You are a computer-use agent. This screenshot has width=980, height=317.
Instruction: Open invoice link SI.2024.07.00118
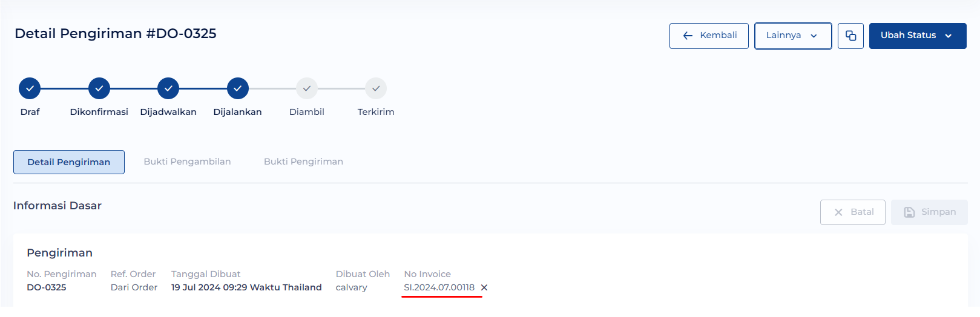tap(439, 287)
